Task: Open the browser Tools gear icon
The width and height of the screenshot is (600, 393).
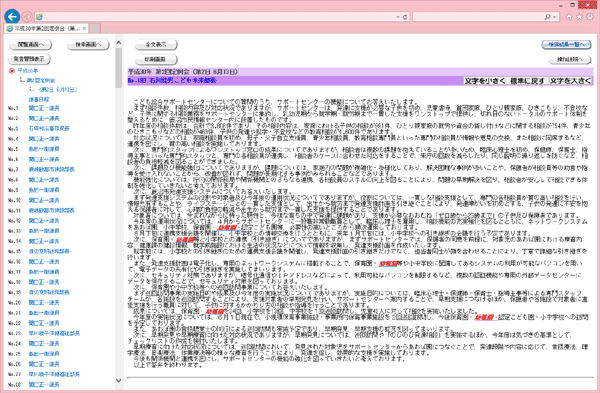Action: coord(590,17)
